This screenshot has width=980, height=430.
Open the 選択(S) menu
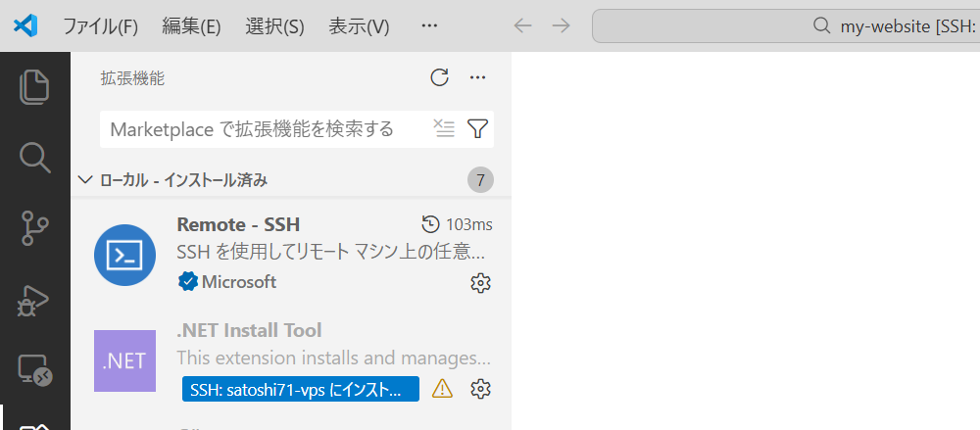pyautogui.click(x=274, y=26)
